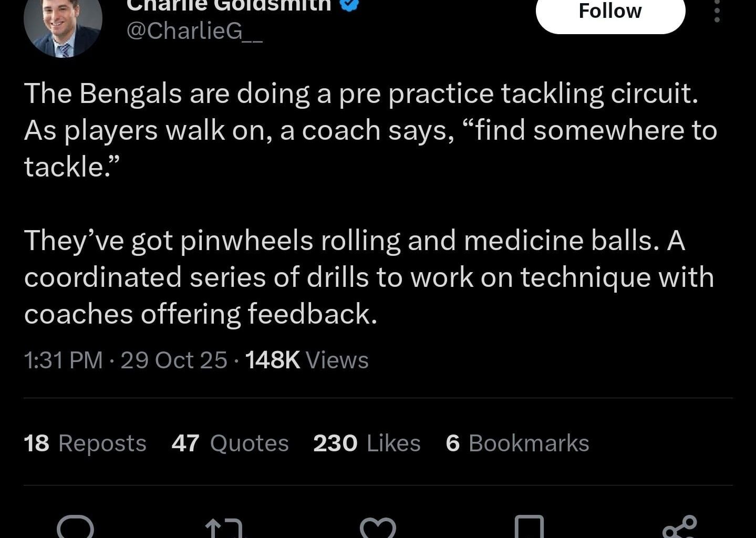Screen dimensions: 756x538
Task: View the 18 Reposts list
Action: 85,443
